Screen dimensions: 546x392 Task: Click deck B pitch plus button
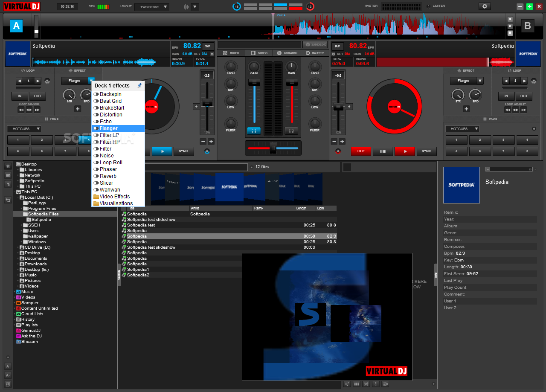click(x=342, y=142)
